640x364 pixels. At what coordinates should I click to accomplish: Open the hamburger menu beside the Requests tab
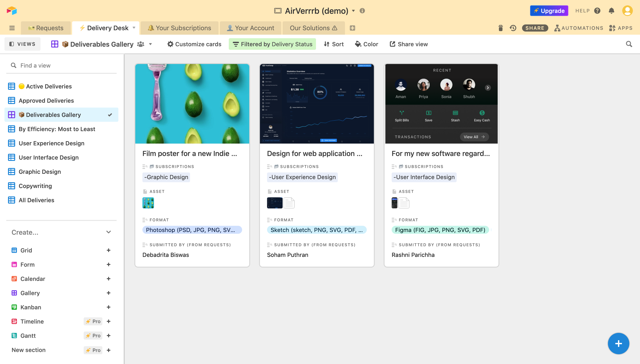(12, 28)
